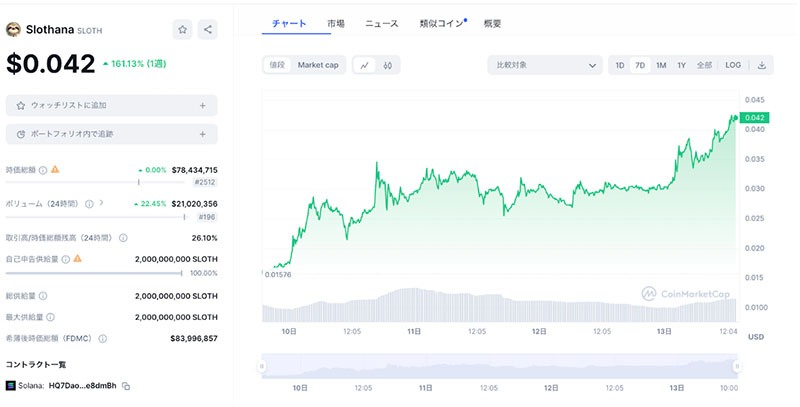
Task: Click the right handle of range slider
Action: click(x=737, y=366)
